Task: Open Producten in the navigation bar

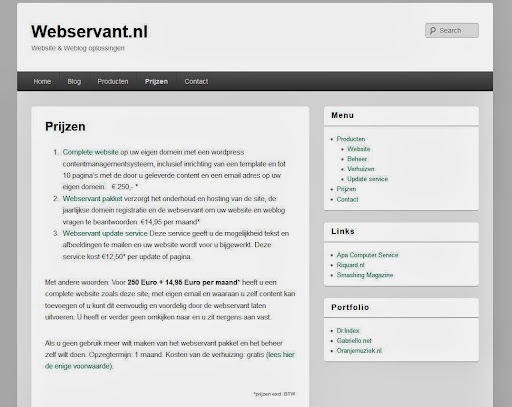Action: pos(113,81)
